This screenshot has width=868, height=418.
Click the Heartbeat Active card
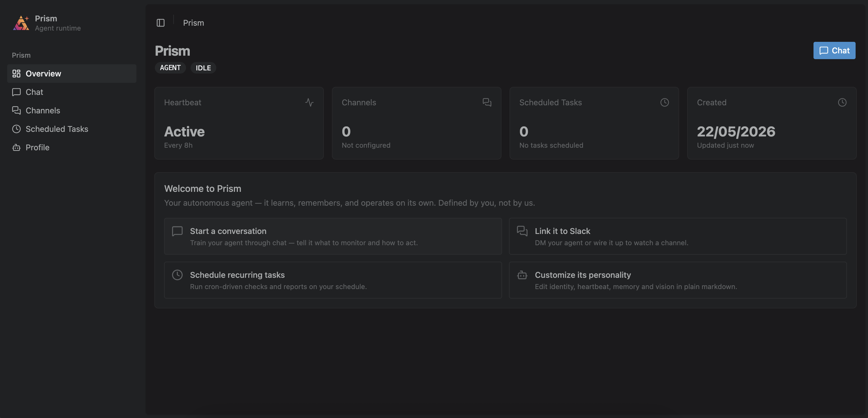[x=239, y=123]
